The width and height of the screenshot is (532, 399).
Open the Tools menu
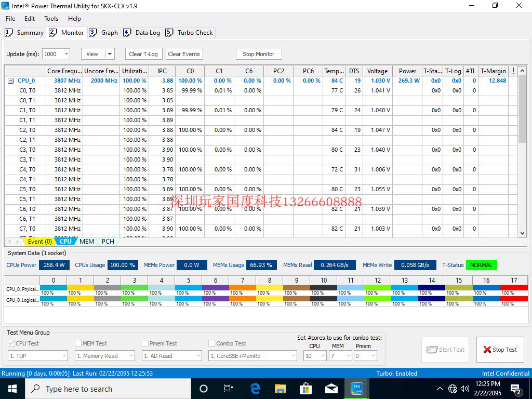tap(51, 19)
